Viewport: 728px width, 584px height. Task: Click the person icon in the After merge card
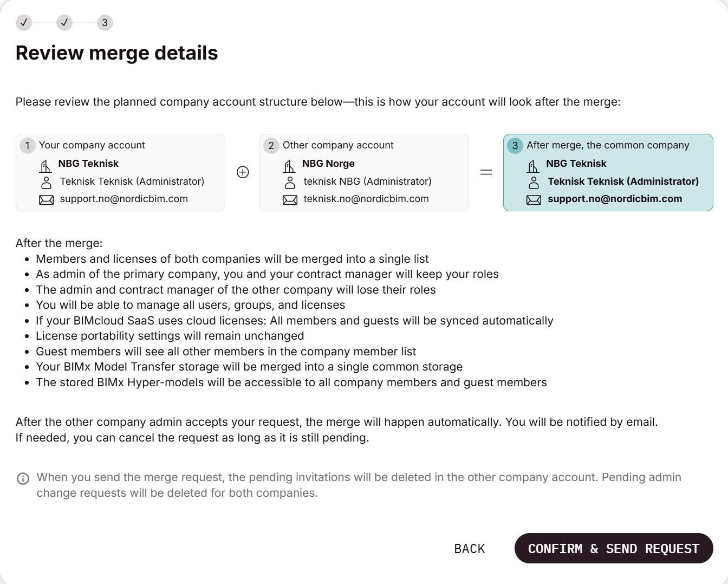[x=534, y=182]
